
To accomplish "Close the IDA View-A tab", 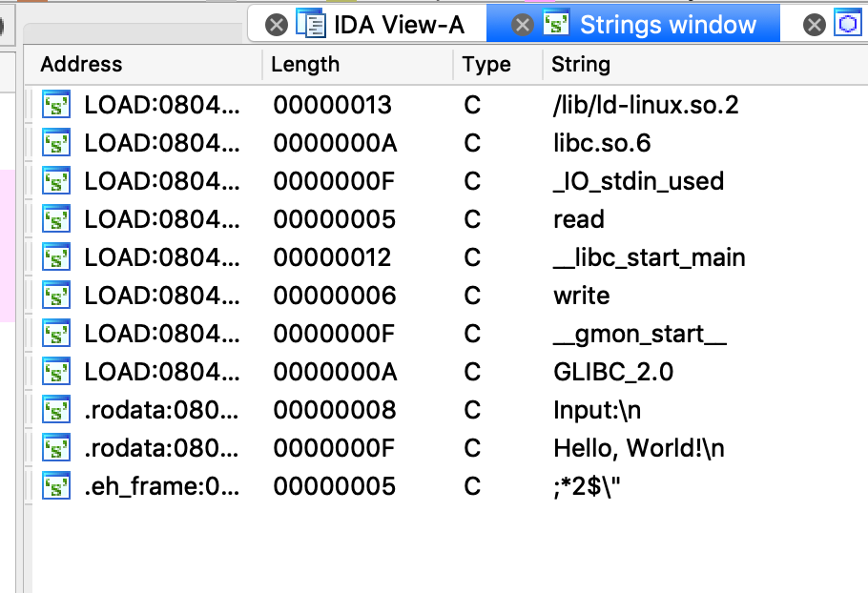I will 277,25.
